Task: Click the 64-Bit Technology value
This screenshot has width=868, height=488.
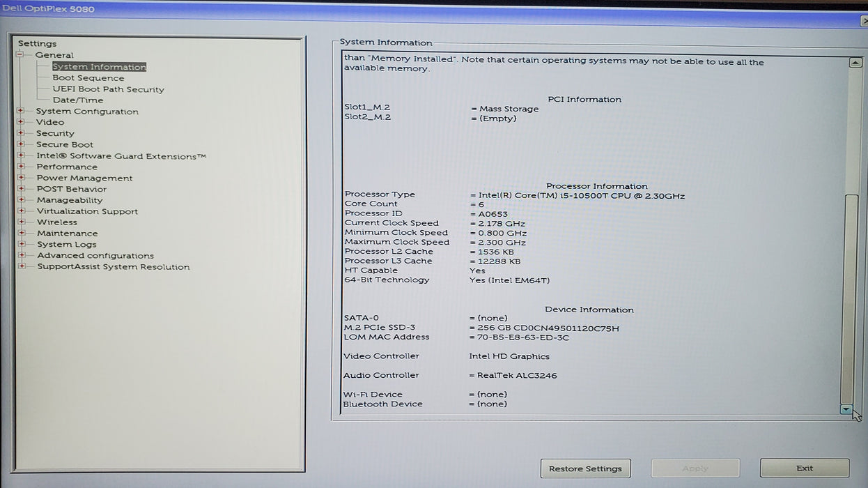Action: click(509, 280)
